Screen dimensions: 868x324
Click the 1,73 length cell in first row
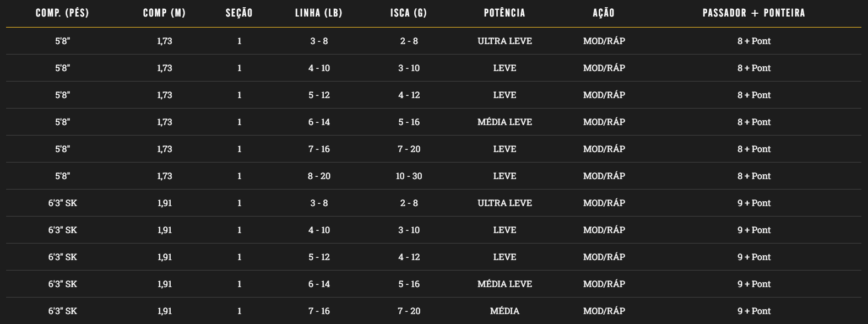(x=164, y=41)
